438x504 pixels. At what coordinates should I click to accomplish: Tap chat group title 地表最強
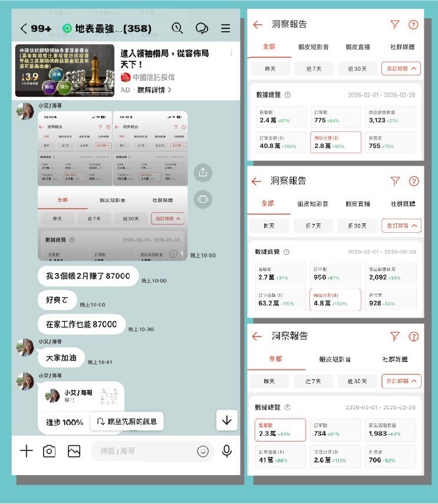(113, 29)
